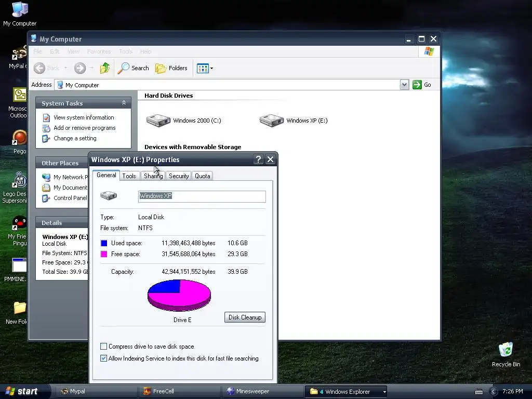Open the Microsoft Outlook desktop shortcut
Screen dimensions: 532x399
point(18,103)
